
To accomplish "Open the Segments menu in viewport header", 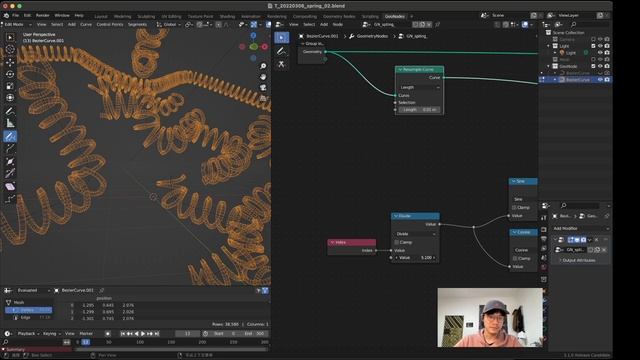I will 138,24.
